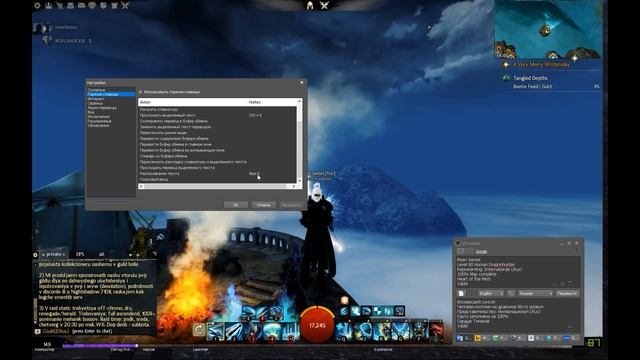This screenshot has height=360, width=640.
Task: Open the English source language dropdown
Action: coord(491,293)
